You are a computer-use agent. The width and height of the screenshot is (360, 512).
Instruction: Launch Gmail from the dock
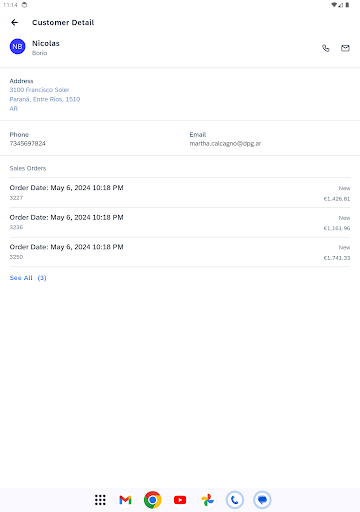[125, 500]
